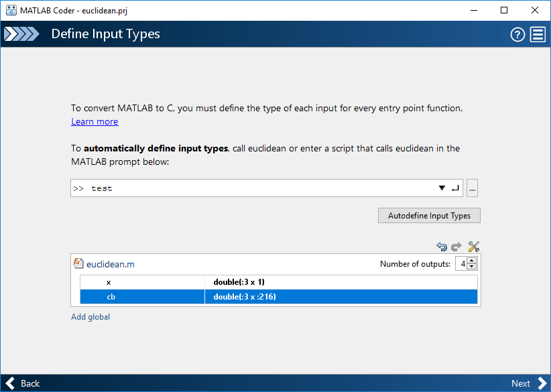
Task: Click the Add global link
Action: tap(90, 317)
